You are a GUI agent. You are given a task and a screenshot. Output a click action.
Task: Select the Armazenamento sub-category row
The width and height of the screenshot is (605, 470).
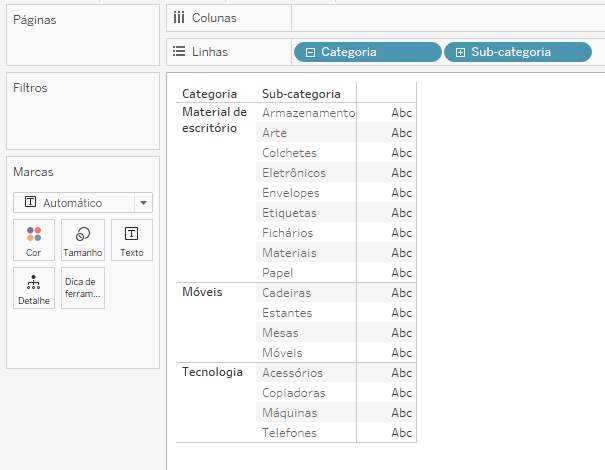click(308, 113)
